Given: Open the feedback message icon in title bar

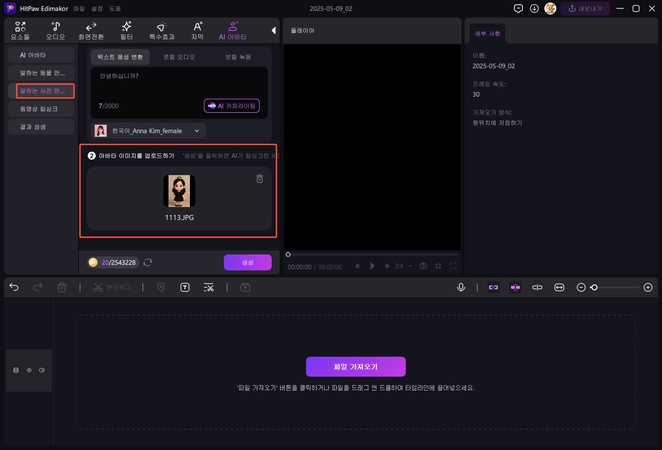Looking at the screenshot, I should click(x=518, y=8).
